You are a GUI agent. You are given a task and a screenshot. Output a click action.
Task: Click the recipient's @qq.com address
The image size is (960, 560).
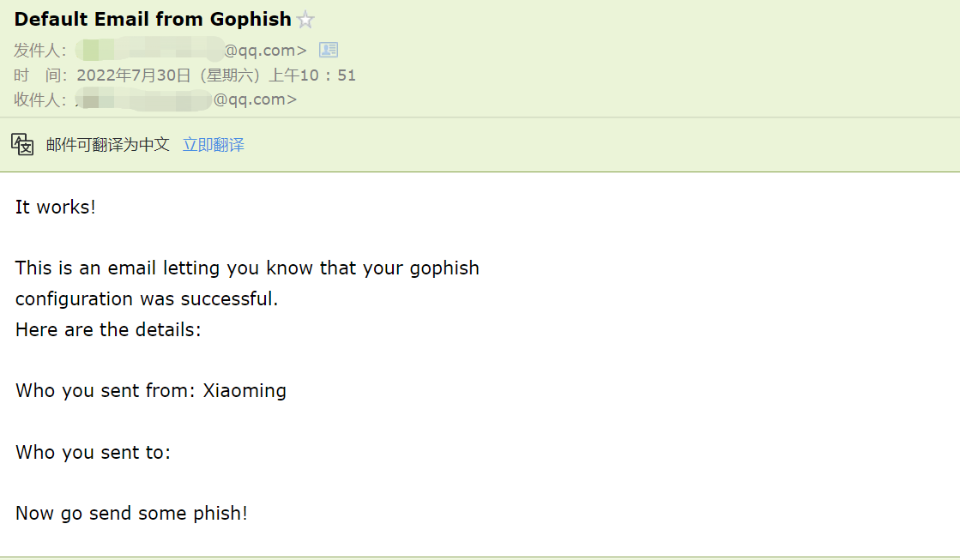[x=254, y=99]
